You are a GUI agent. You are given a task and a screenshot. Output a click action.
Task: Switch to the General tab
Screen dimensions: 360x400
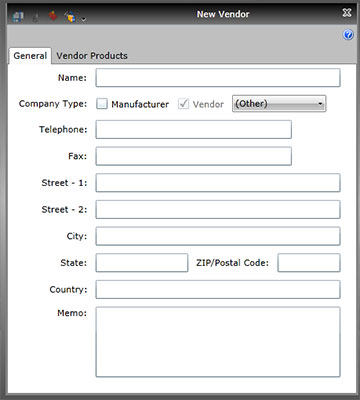click(30, 56)
